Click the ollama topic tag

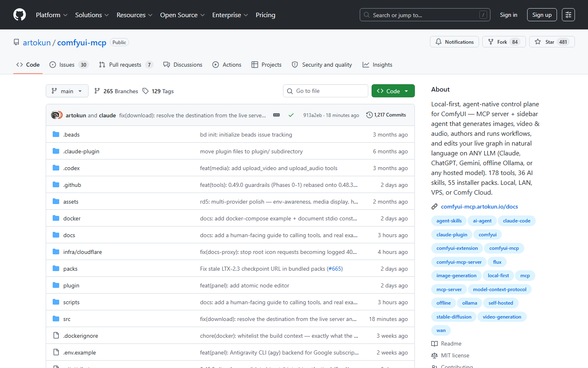point(470,303)
